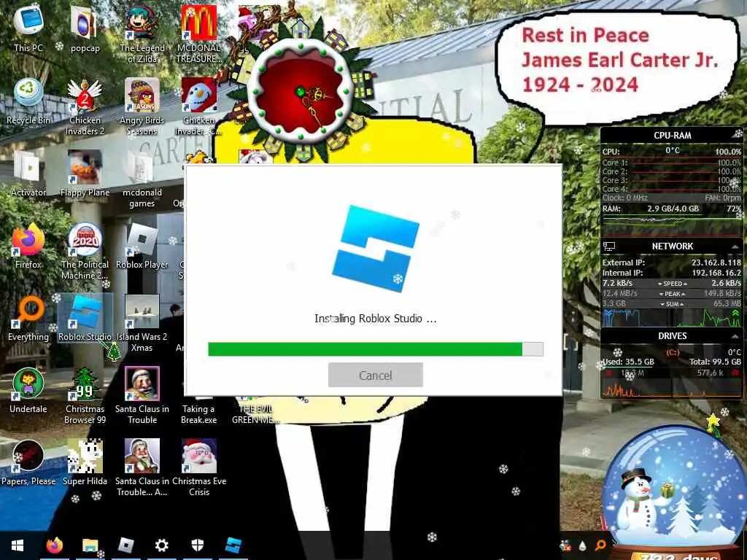Click the 2.6 kB/s network speed value
747x560 pixels.
click(x=726, y=284)
